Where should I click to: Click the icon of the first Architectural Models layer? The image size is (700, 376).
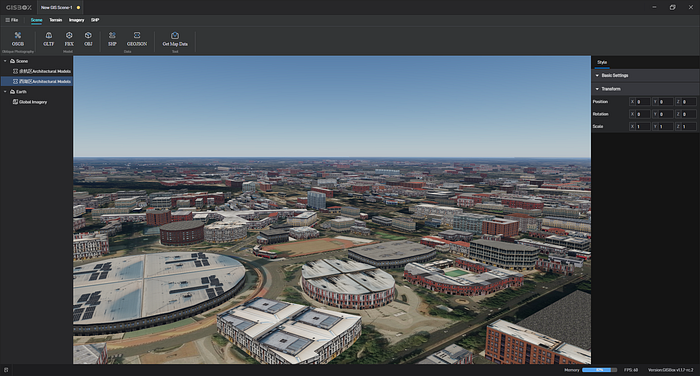pyautogui.click(x=15, y=71)
